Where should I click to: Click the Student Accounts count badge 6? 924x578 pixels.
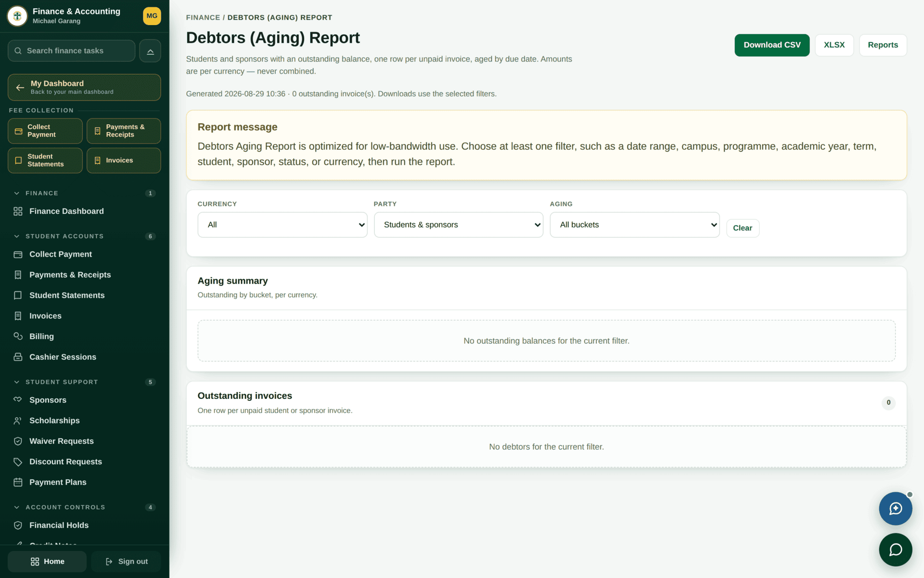click(150, 236)
